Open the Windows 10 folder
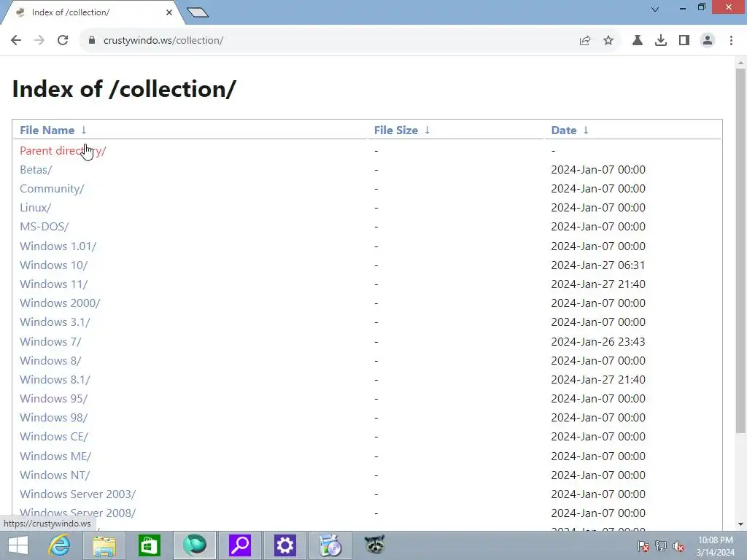This screenshot has width=747, height=560. (54, 265)
